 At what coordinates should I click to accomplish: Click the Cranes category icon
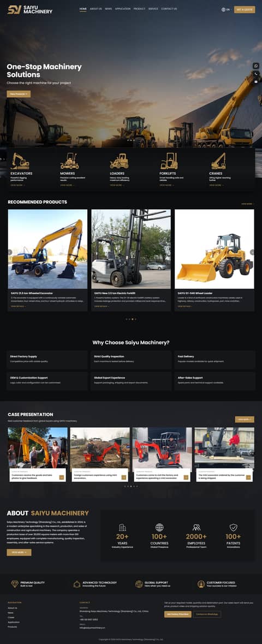pos(218,161)
